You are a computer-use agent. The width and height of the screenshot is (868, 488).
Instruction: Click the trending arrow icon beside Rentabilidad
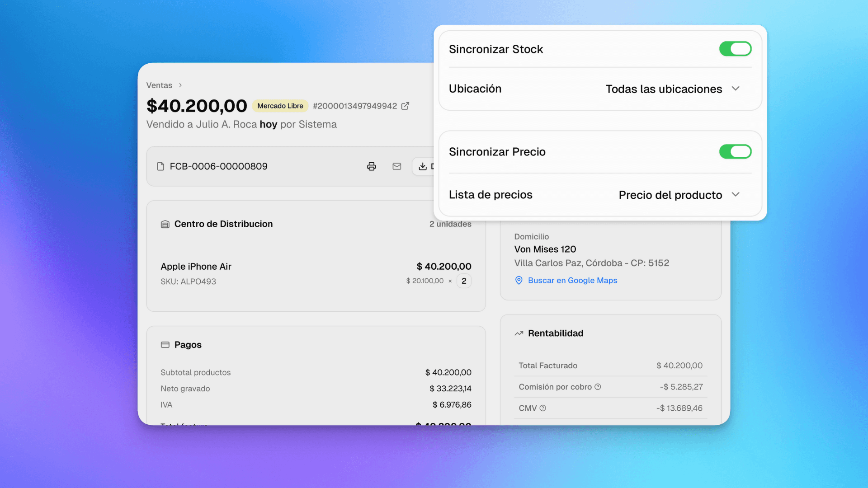[x=519, y=333]
